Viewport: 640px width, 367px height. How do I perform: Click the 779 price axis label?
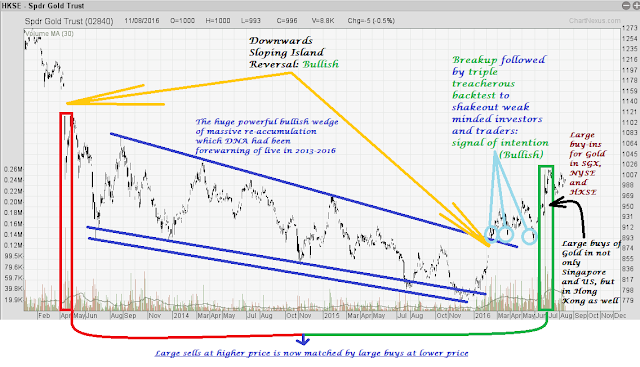pyautogui.click(x=629, y=301)
